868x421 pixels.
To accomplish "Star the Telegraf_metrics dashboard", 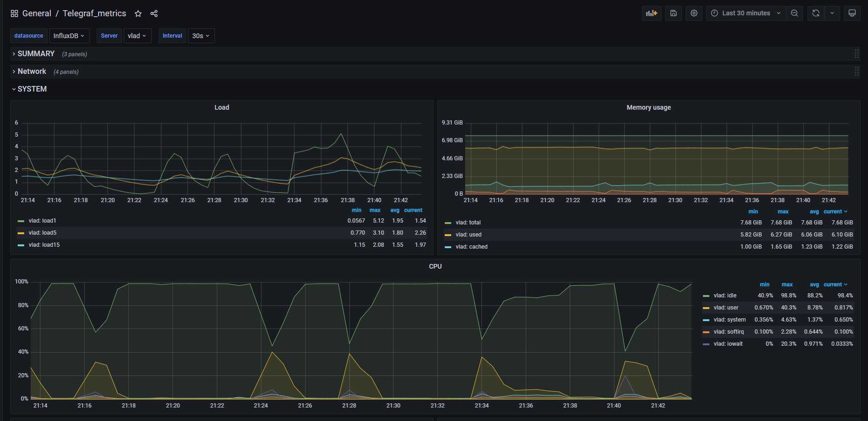I will point(138,13).
